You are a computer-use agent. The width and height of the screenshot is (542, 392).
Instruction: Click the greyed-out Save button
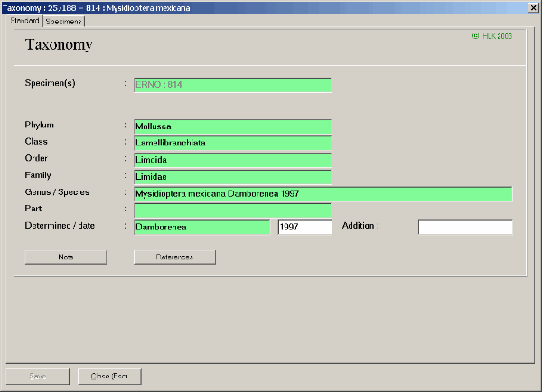click(38, 376)
